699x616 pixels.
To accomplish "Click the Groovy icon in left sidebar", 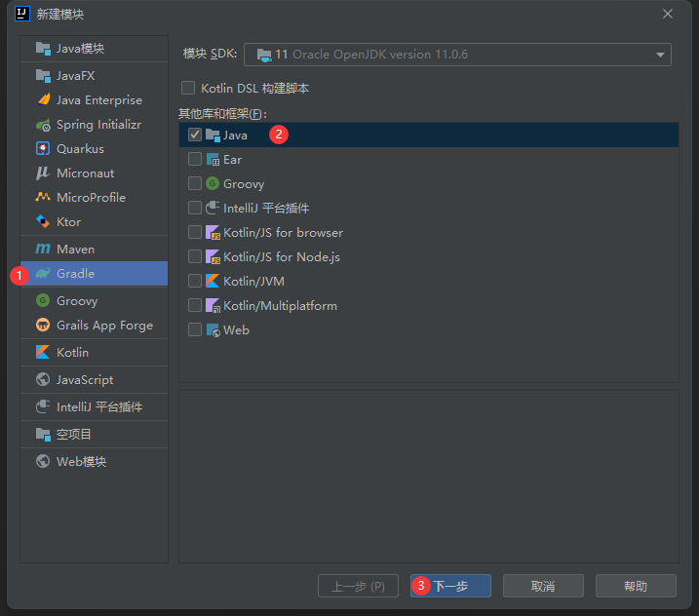I will pyautogui.click(x=43, y=300).
